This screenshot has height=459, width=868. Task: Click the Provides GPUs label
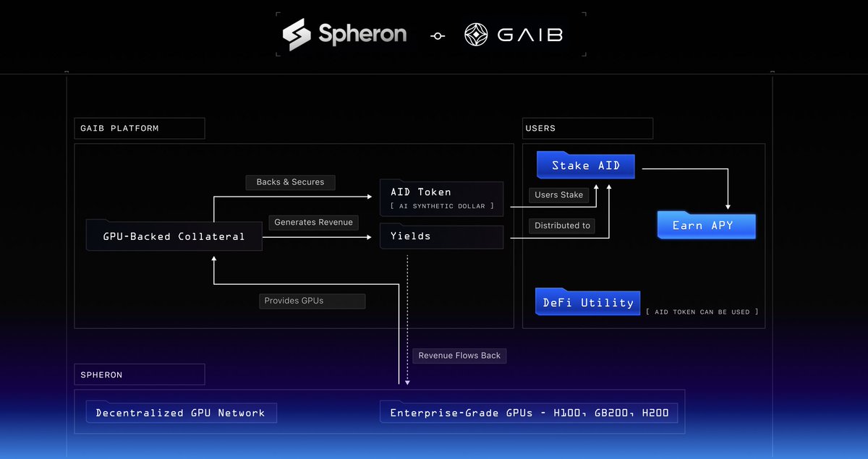(x=312, y=301)
